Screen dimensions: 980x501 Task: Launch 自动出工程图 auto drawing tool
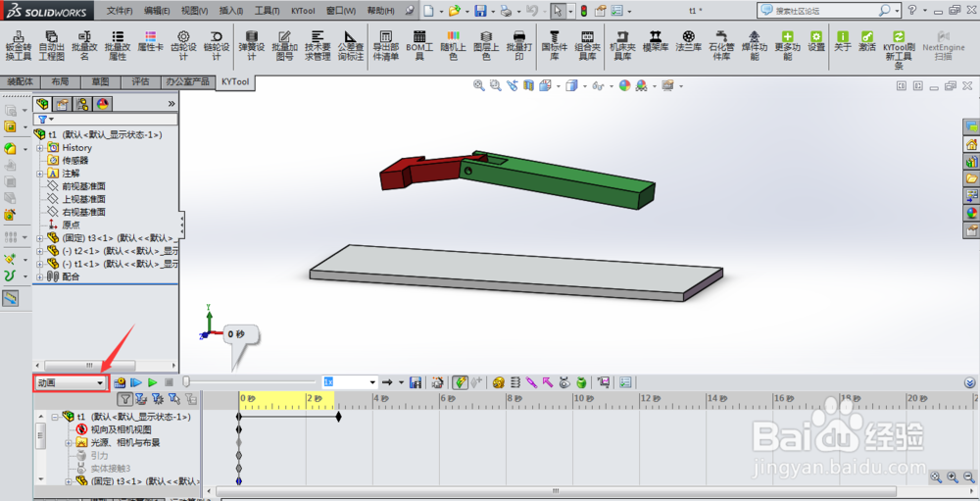(x=51, y=45)
